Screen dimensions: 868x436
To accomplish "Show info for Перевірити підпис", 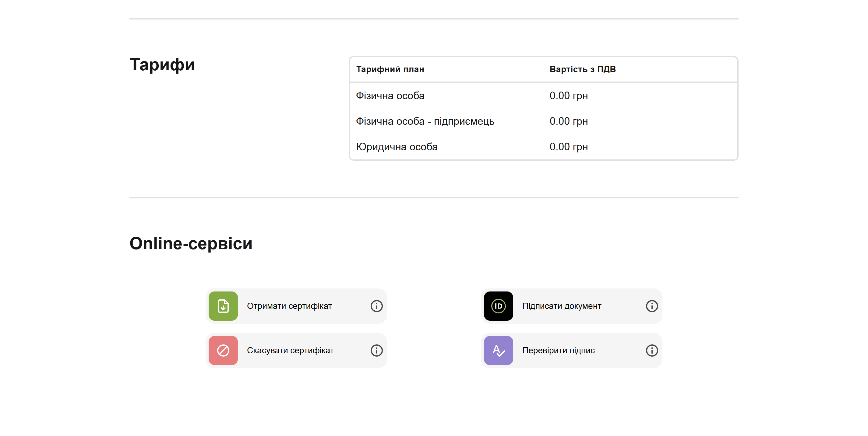I will pyautogui.click(x=651, y=350).
